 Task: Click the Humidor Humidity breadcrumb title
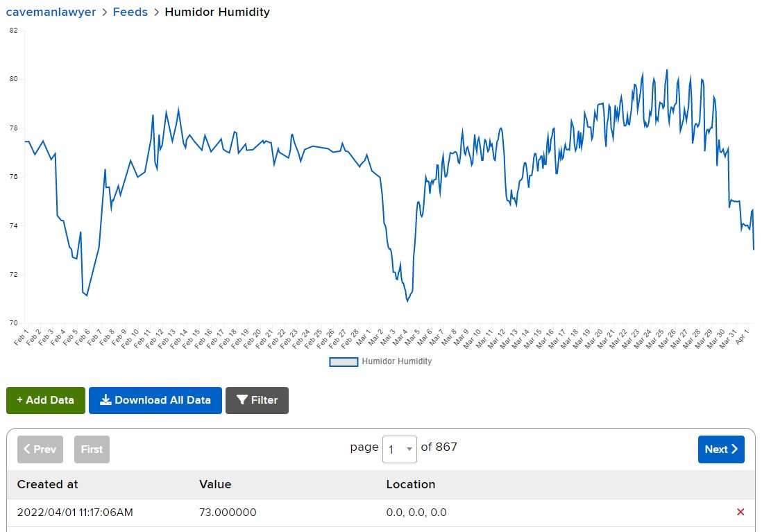pyautogui.click(x=217, y=12)
